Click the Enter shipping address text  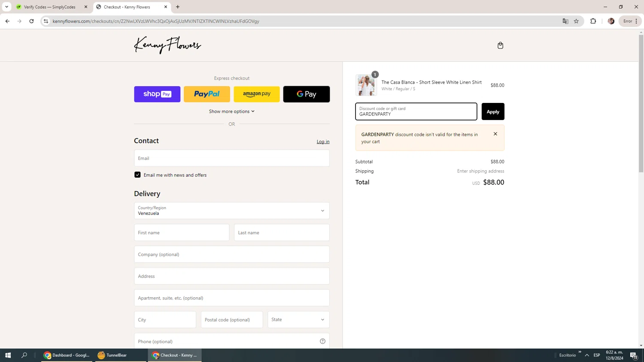(x=480, y=171)
